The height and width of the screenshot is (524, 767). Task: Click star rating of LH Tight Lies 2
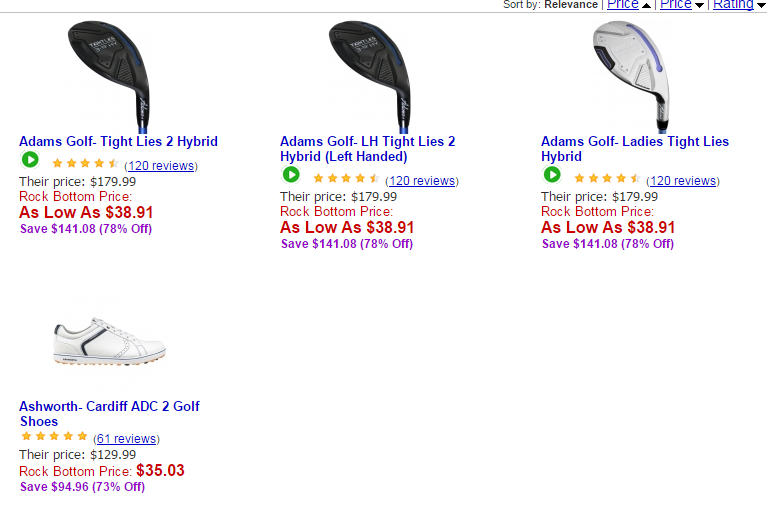point(347,179)
